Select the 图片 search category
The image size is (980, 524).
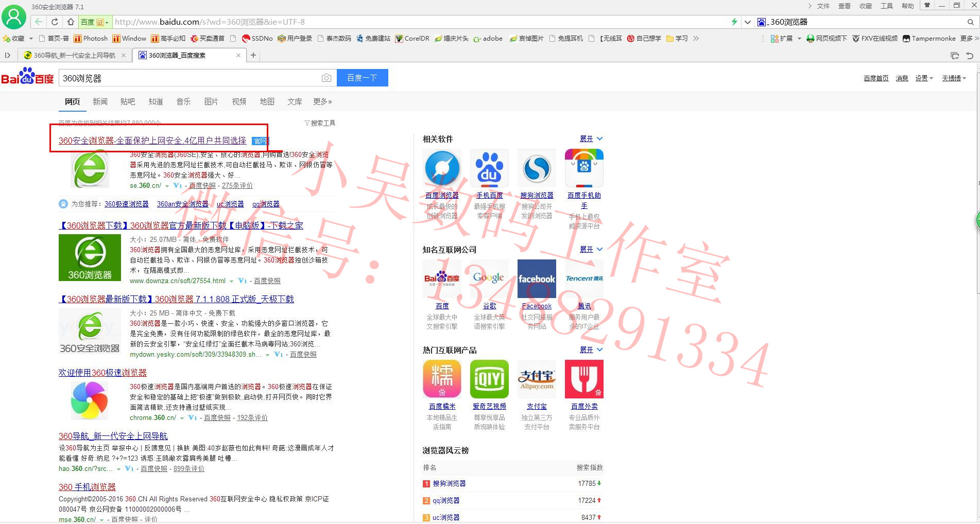pyautogui.click(x=211, y=101)
